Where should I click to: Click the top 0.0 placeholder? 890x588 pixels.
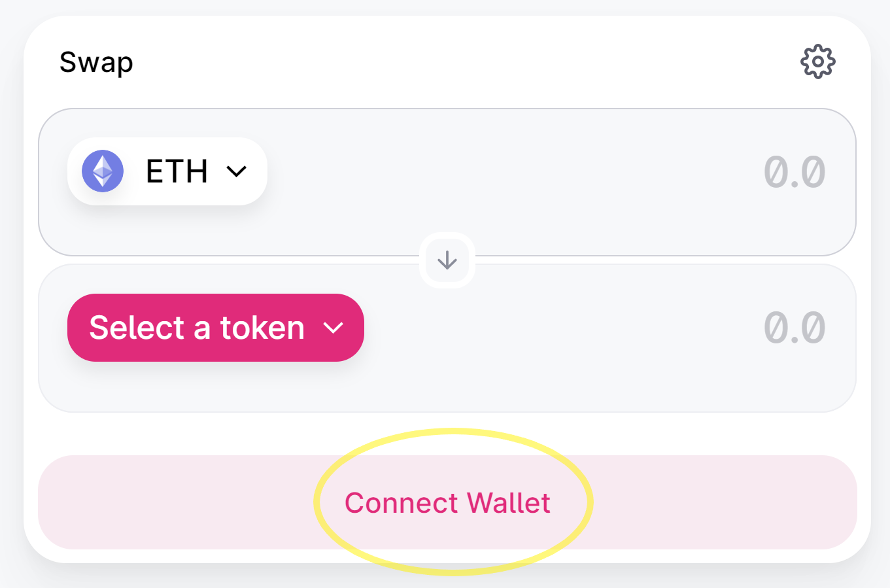[x=795, y=172]
